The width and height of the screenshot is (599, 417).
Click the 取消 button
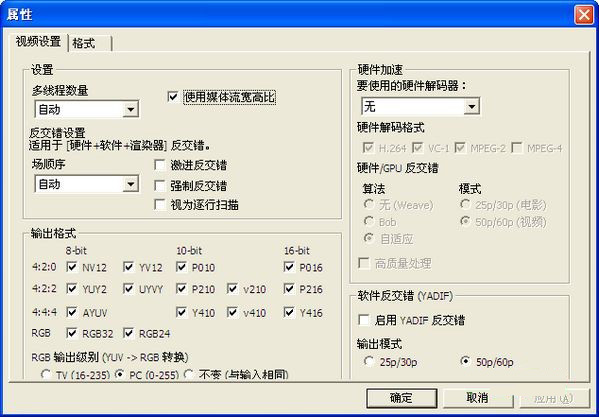tap(478, 398)
